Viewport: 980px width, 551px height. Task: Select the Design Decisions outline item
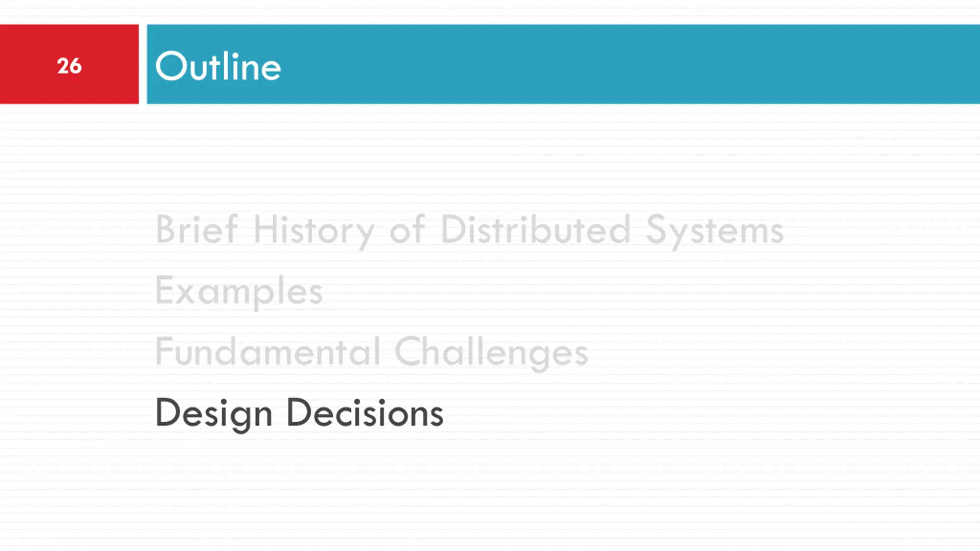tap(299, 413)
